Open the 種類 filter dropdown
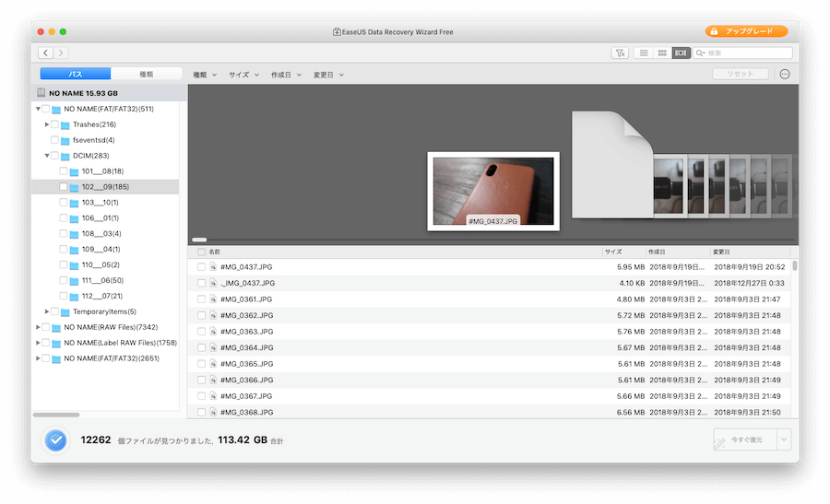The height and width of the screenshot is (504, 830). (x=205, y=75)
